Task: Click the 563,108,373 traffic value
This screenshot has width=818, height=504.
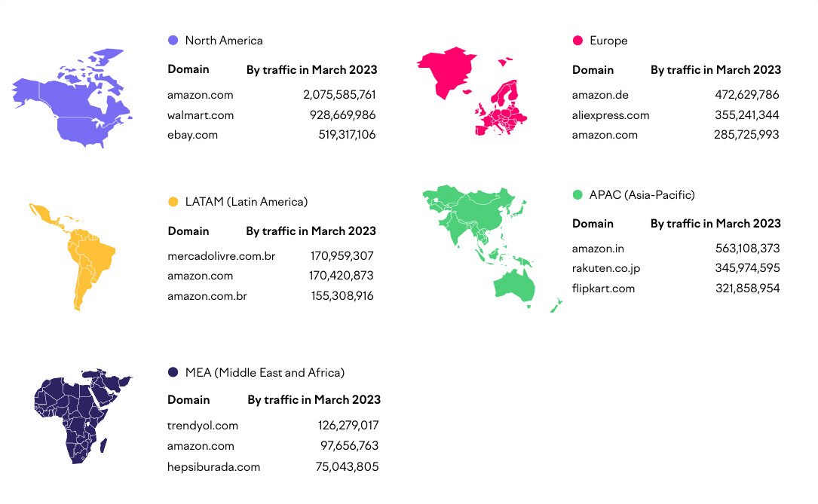Action: [748, 249]
